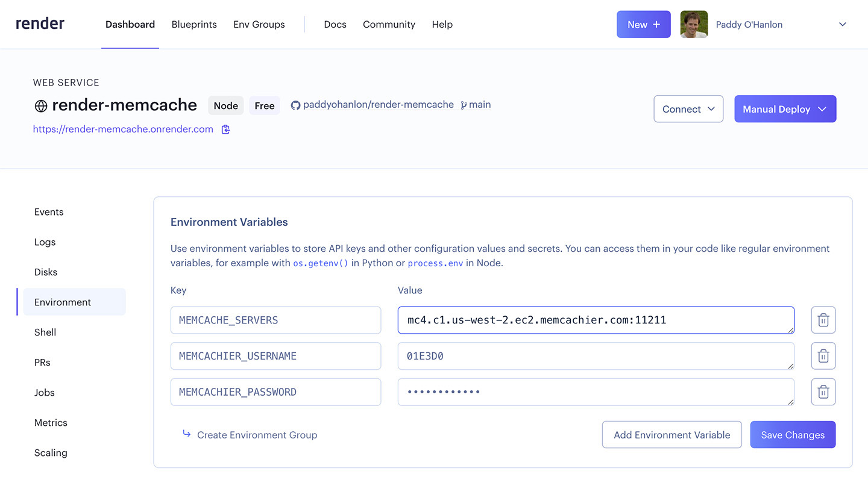Viewport: 868px width, 477px height.
Task: Click Save Changes
Action: click(793, 435)
